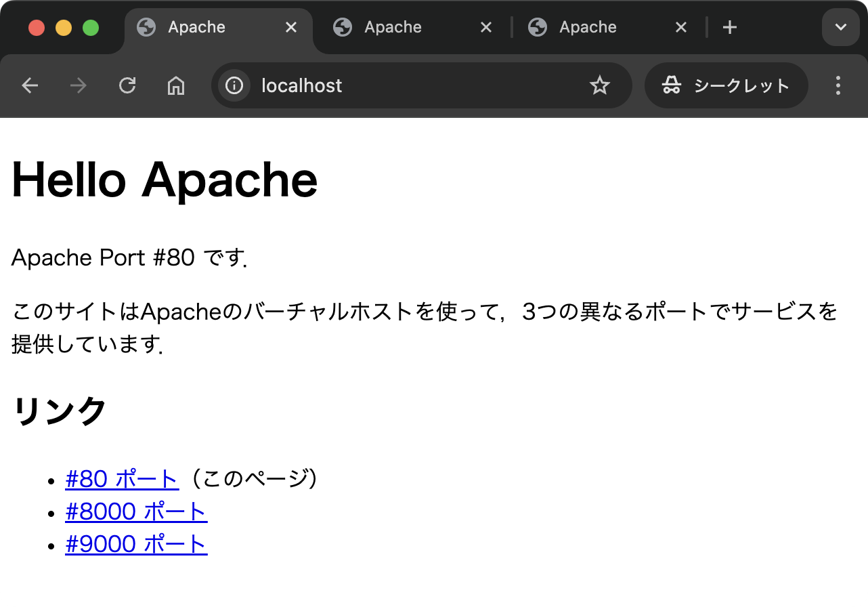Close the second Apache tab

(x=485, y=27)
